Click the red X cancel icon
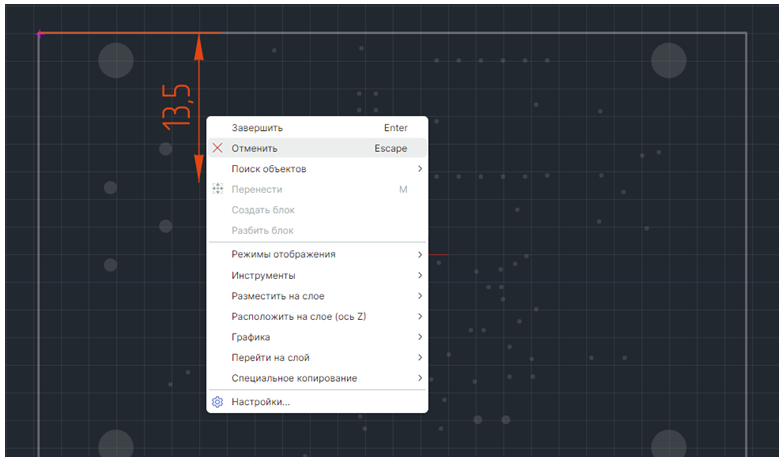 217,148
